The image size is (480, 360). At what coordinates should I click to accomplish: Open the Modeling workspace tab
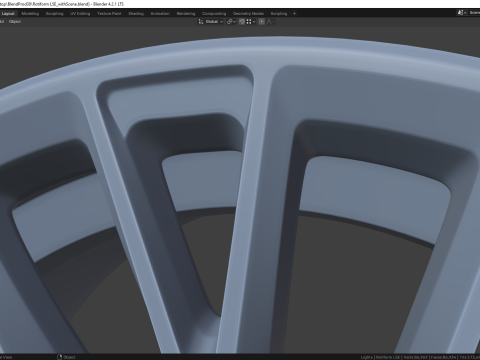(30, 14)
